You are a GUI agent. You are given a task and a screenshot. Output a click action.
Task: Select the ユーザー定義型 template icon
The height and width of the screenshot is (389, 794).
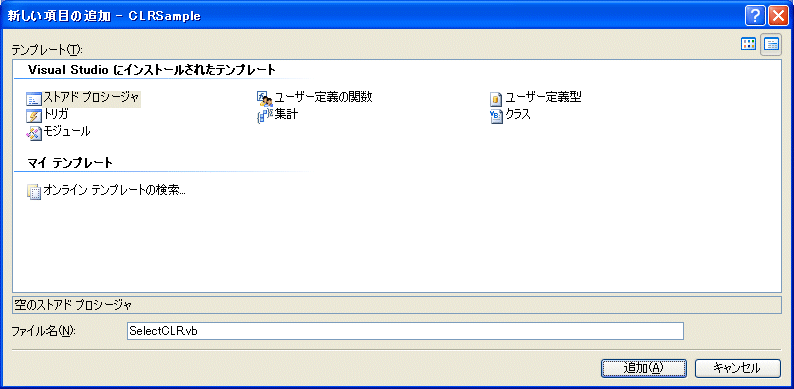click(496, 99)
